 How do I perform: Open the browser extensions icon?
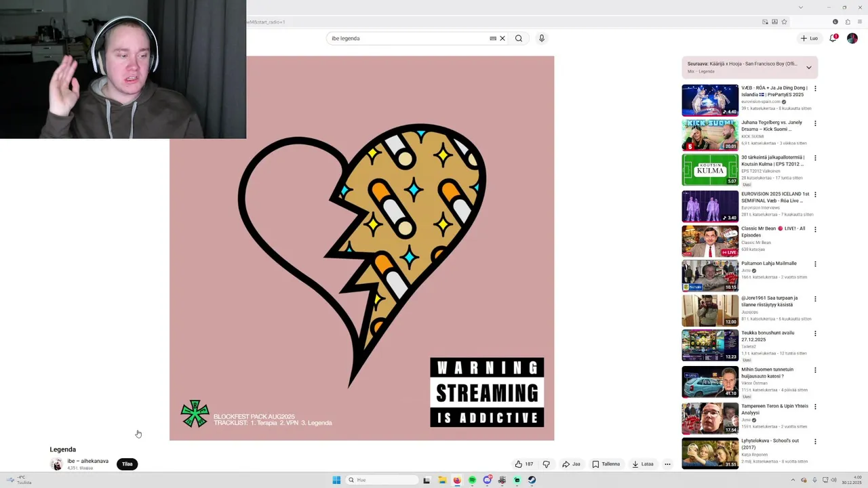pyautogui.click(x=848, y=22)
